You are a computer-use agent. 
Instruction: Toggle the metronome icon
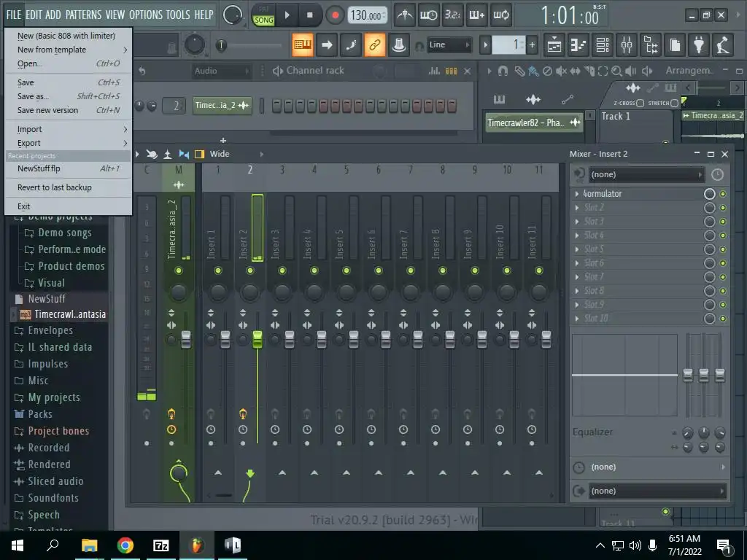point(405,15)
